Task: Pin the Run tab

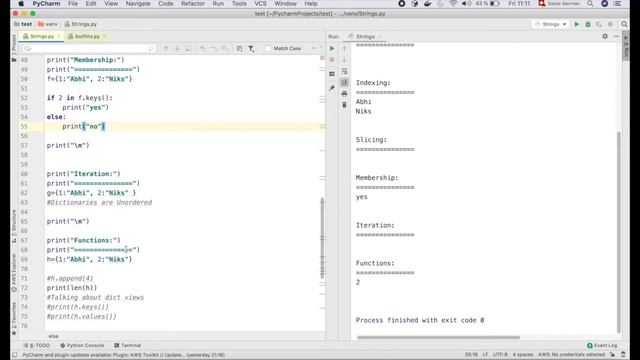Action: coord(332,88)
